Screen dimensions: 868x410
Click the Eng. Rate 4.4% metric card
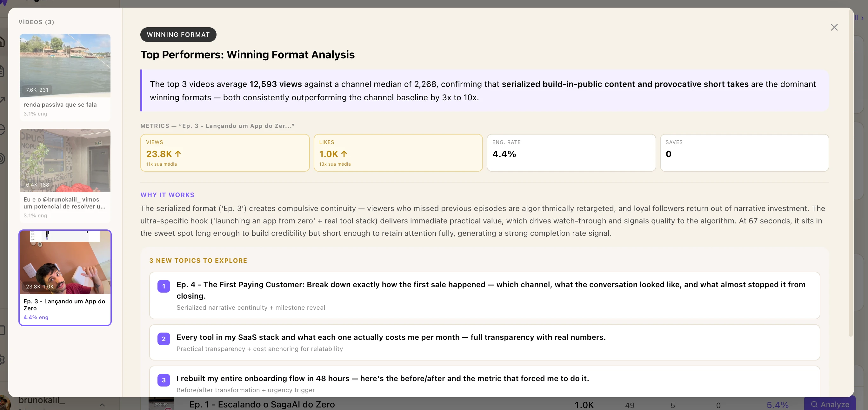571,153
